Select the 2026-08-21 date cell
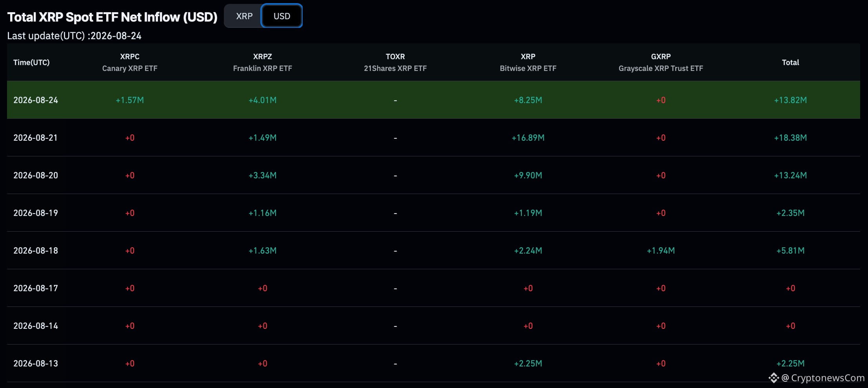The height and width of the screenshot is (388, 868). 35,138
